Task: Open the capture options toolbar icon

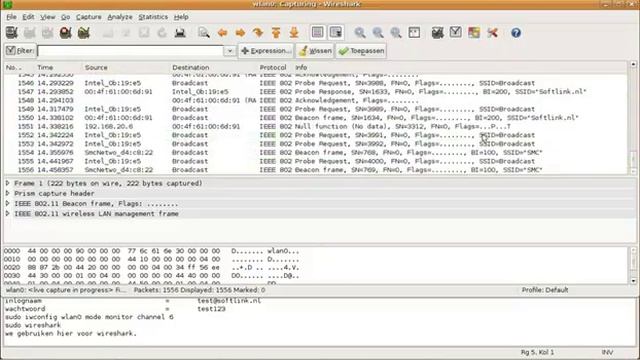Action: (29, 33)
